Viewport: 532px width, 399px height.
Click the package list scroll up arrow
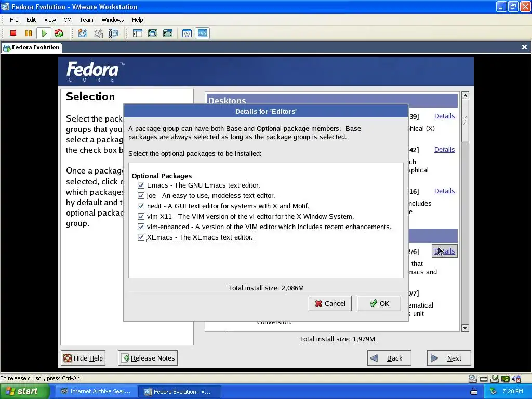tap(465, 96)
